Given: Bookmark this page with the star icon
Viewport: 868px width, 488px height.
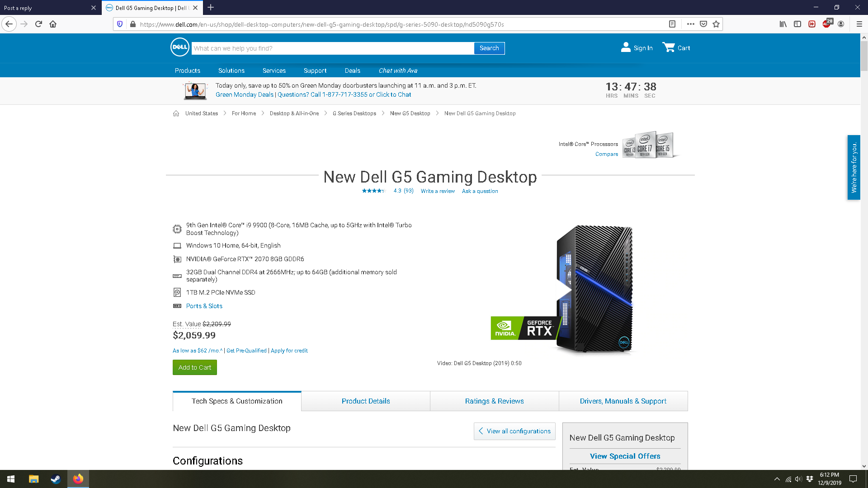Looking at the screenshot, I should pyautogui.click(x=716, y=24).
